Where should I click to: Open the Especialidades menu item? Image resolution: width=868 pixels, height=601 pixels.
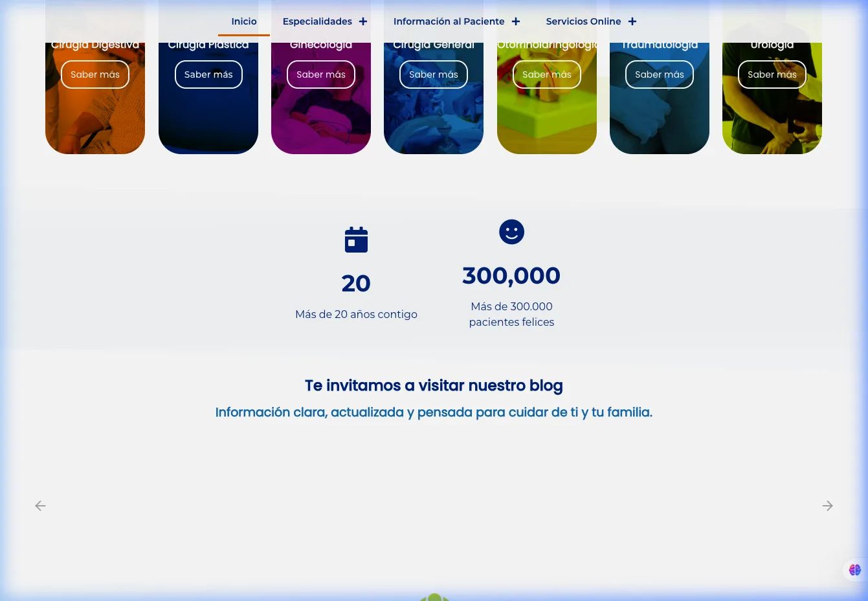pos(317,21)
